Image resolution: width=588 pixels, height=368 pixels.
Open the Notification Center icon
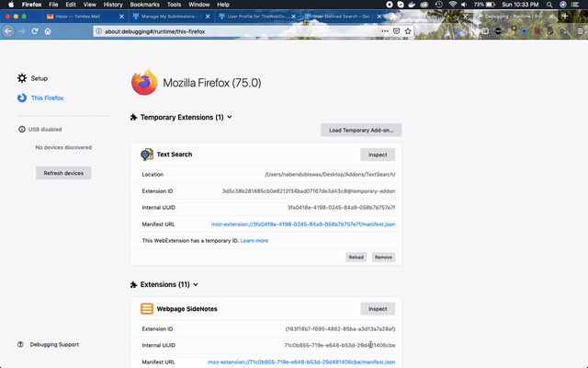(576, 5)
